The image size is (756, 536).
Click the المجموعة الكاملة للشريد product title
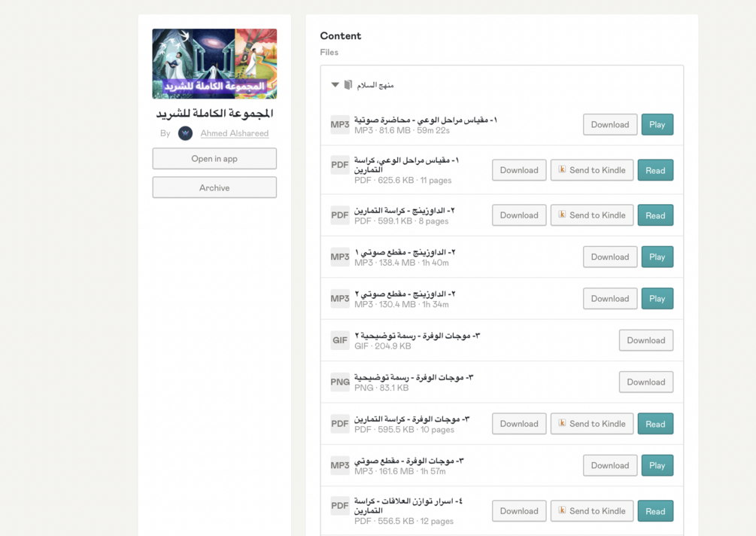[214, 114]
